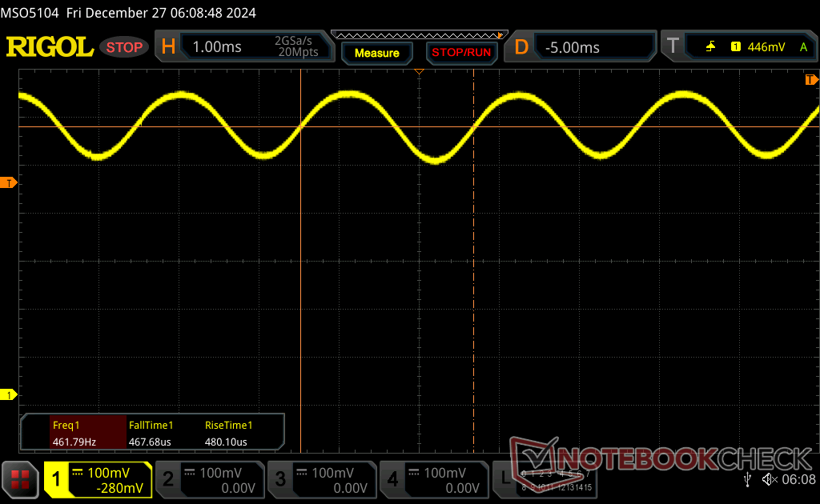This screenshot has height=504, width=820.
Task: Click the muted speaker icon
Action: pos(770,479)
